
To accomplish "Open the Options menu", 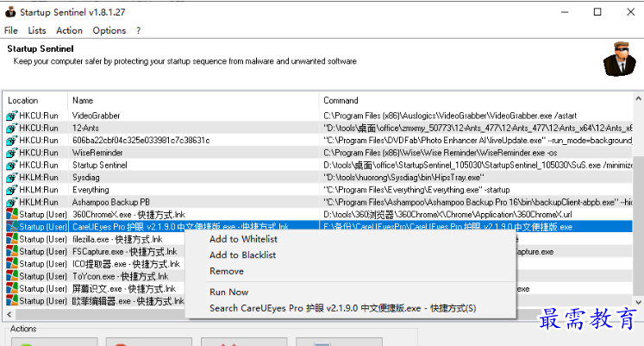I will pyautogui.click(x=109, y=30).
